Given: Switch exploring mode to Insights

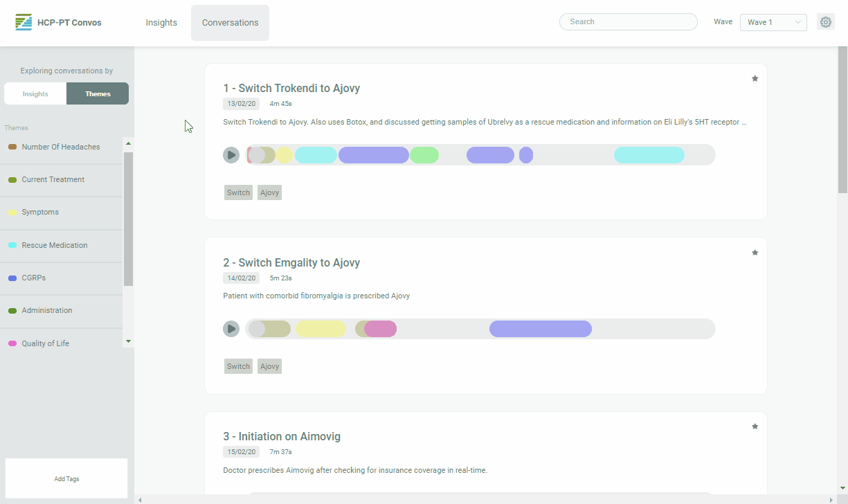Looking at the screenshot, I should [35, 93].
